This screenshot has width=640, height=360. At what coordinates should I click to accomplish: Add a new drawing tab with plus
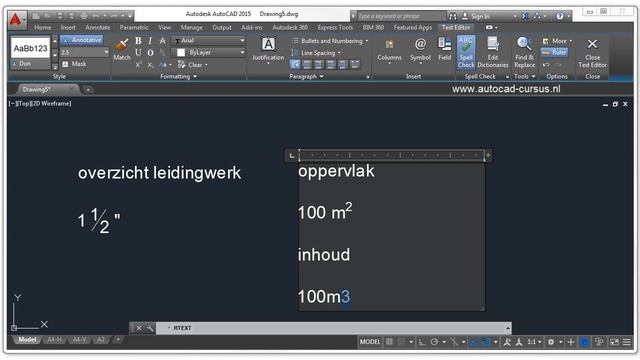coord(88,89)
